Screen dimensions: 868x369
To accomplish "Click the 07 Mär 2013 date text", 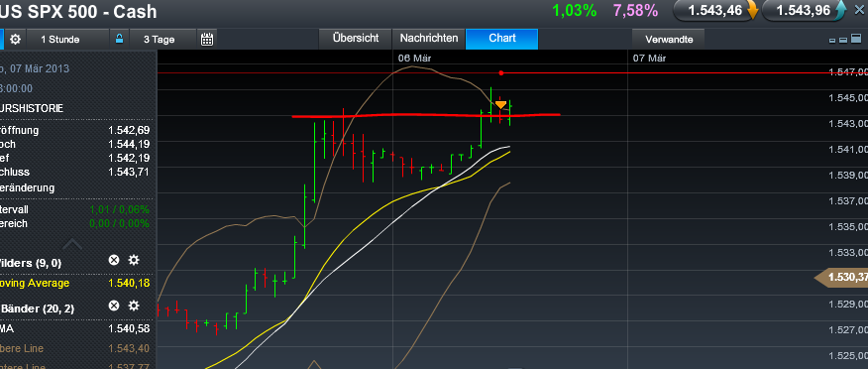I will click(38, 68).
